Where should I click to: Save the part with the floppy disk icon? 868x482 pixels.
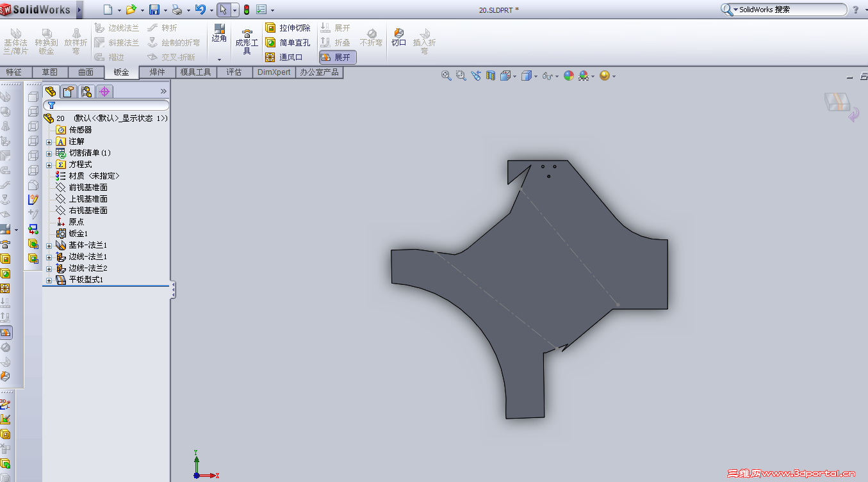154,10
